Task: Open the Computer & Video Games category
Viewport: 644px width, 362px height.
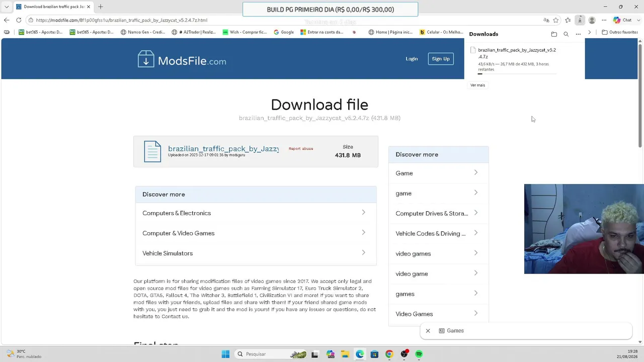Action: point(179,233)
